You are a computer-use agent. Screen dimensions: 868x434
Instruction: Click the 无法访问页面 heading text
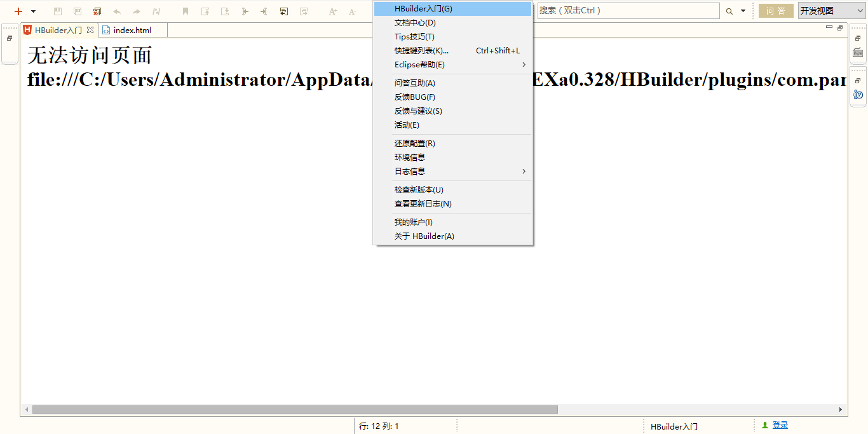click(90, 55)
